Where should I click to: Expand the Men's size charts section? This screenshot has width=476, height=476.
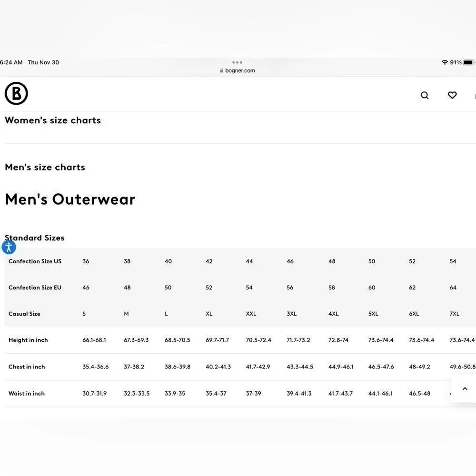[x=45, y=167]
